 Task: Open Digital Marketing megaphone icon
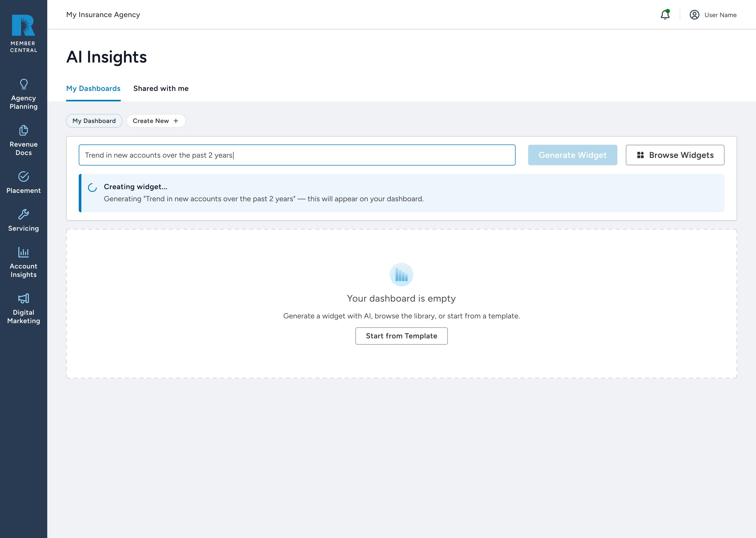pos(24,298)
